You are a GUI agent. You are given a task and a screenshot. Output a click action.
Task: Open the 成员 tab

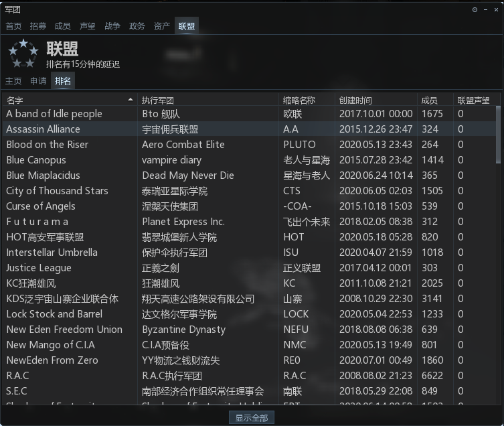pyautogui.click(x=63, y=26)
